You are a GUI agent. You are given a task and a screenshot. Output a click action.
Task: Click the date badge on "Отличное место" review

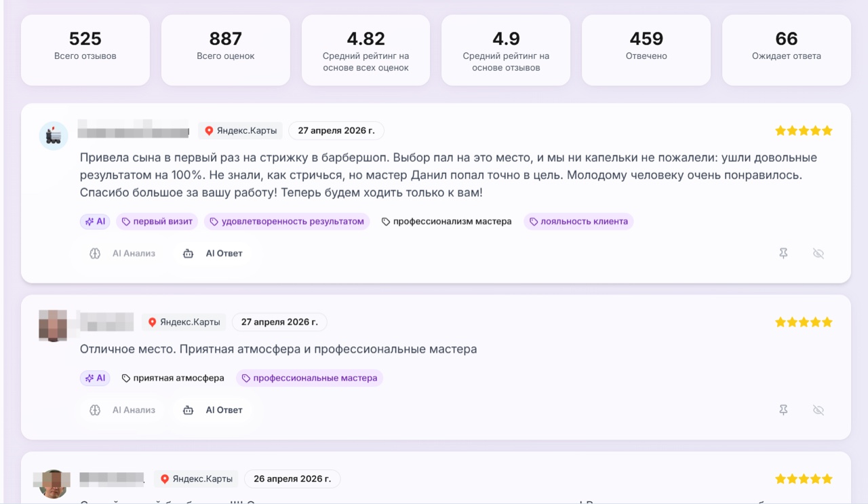(x=279, y=322)
